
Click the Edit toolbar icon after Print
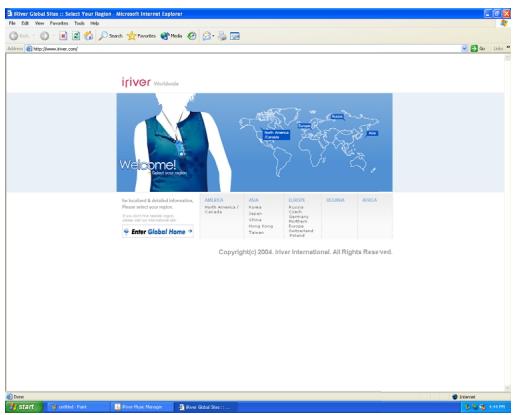[235, 36]
